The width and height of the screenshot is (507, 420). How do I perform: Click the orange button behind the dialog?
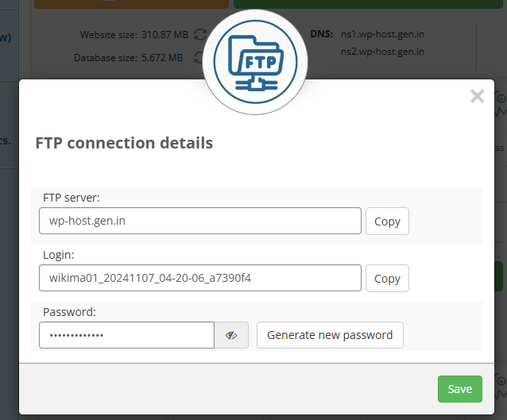(132, 4)
